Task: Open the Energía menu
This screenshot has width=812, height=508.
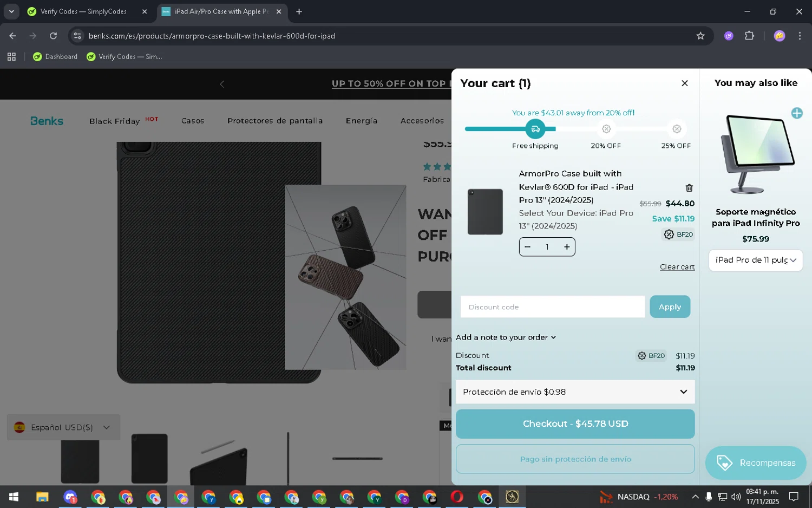Action: coord(362,121)
